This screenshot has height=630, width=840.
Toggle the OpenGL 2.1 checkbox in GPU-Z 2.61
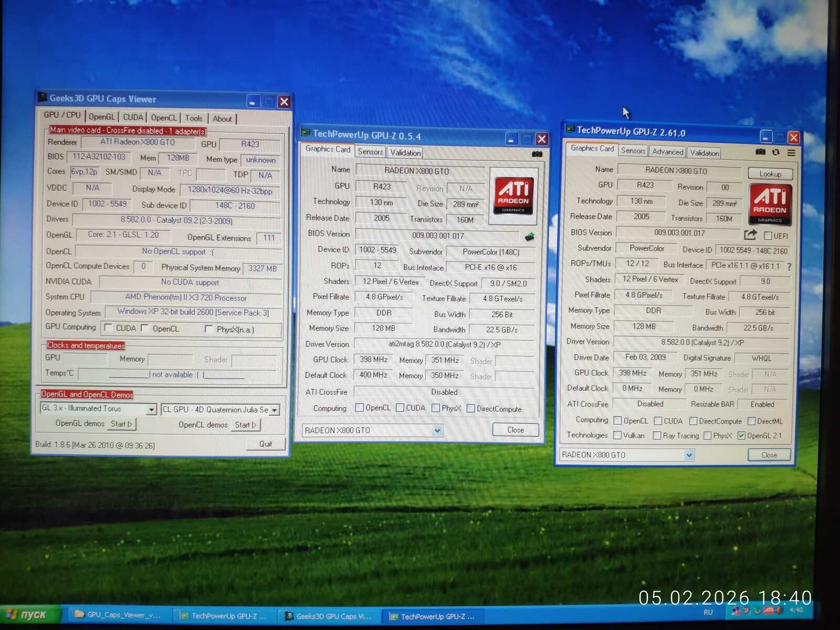[x=741, y=436]
